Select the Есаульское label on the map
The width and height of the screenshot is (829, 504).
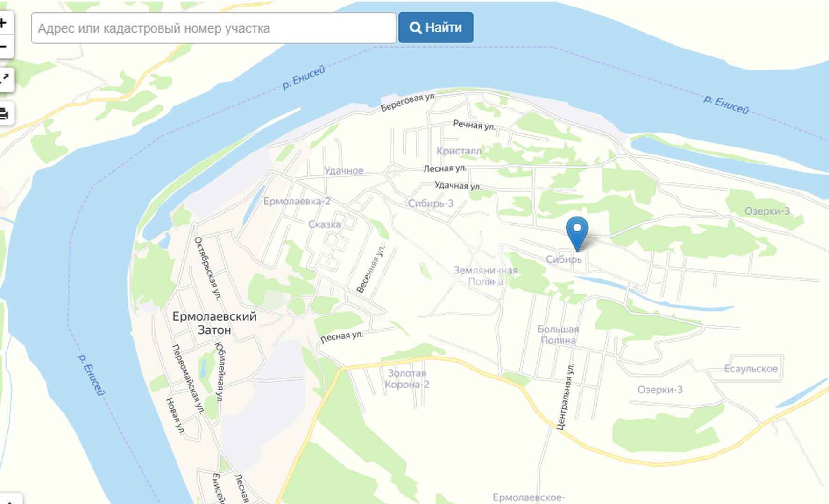(x=751, y=369)
